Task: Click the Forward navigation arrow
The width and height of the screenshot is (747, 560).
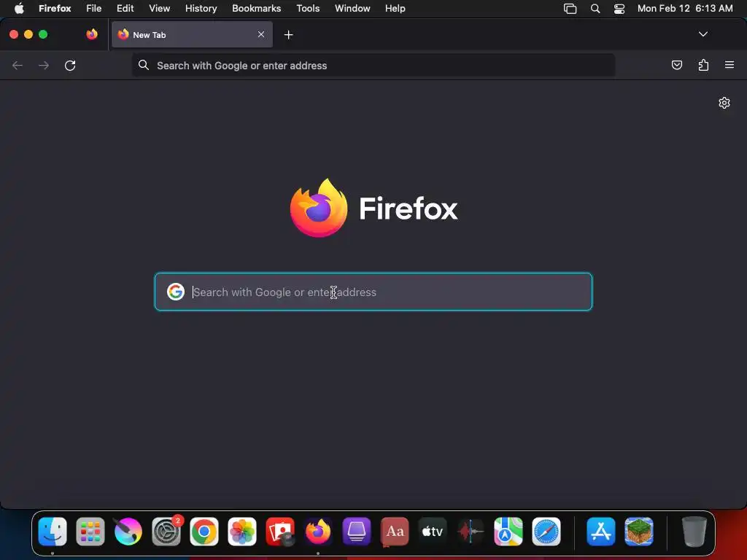Action: (44, 65)
